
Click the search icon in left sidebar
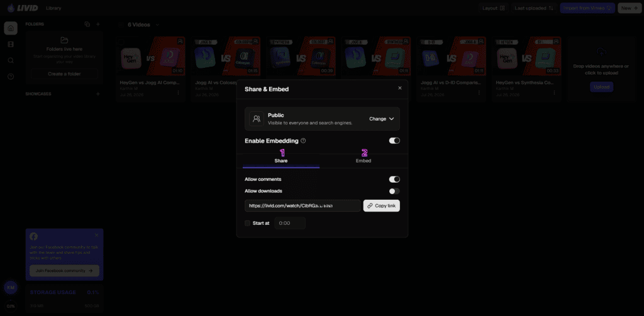11,60
